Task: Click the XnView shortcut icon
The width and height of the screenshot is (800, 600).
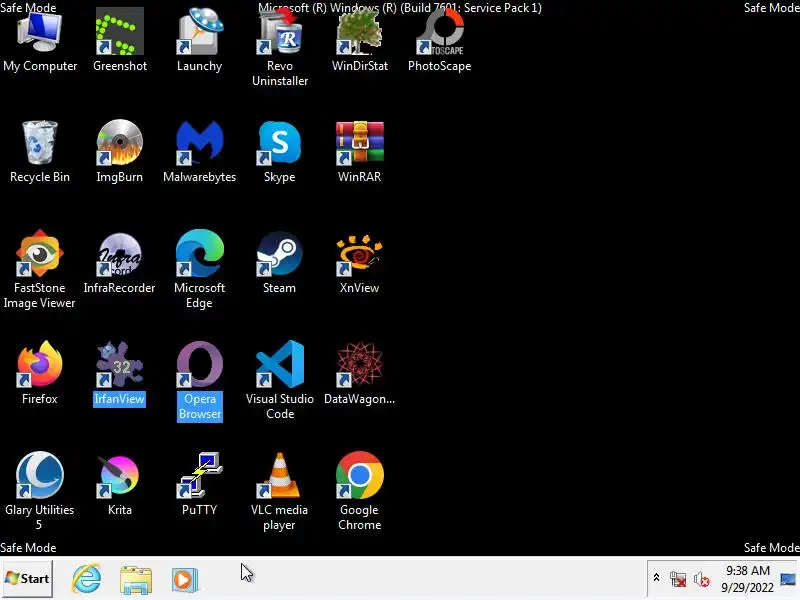Action: click(x=360, y=254)
